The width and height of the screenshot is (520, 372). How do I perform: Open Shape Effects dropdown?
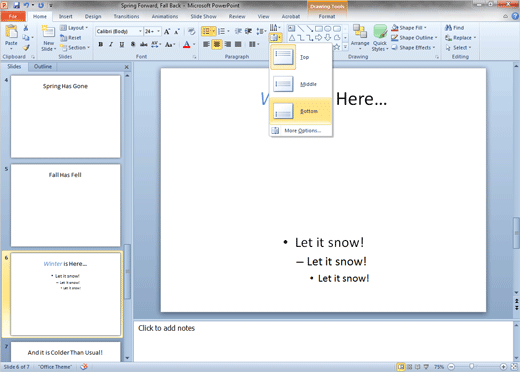pyautogui.click(x=413, y=48)
